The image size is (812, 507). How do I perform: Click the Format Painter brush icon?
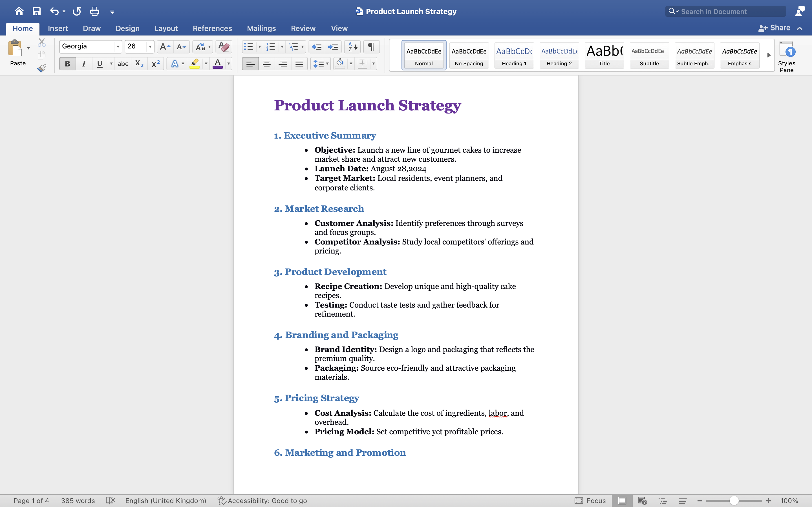coord(42,68)
